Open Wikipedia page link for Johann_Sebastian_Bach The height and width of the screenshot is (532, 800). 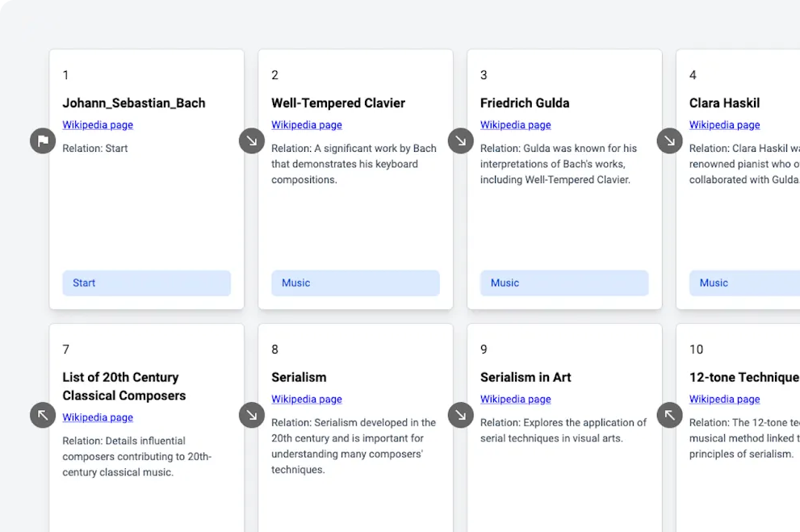tap(98, 125)
